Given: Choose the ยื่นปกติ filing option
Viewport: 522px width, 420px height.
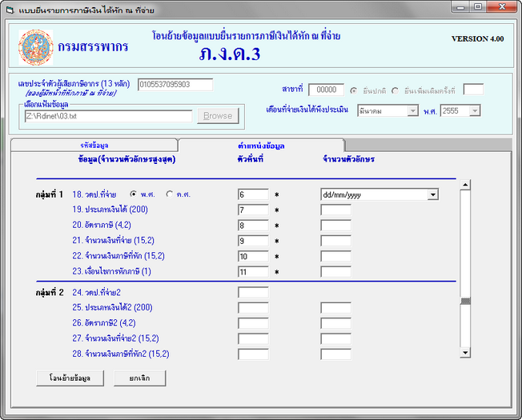Looking at the screenshot, I should 353,90.
